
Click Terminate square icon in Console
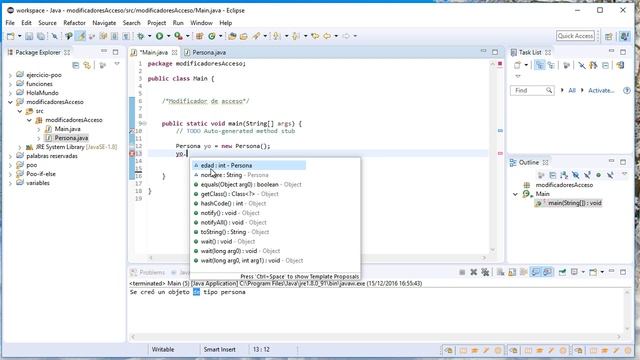(462, 272)
